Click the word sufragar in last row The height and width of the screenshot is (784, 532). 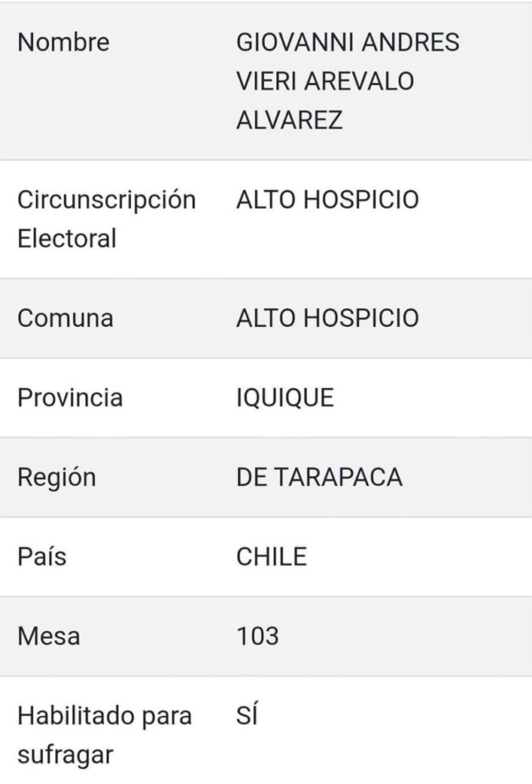pyautogui.click(x=66, y=755)
